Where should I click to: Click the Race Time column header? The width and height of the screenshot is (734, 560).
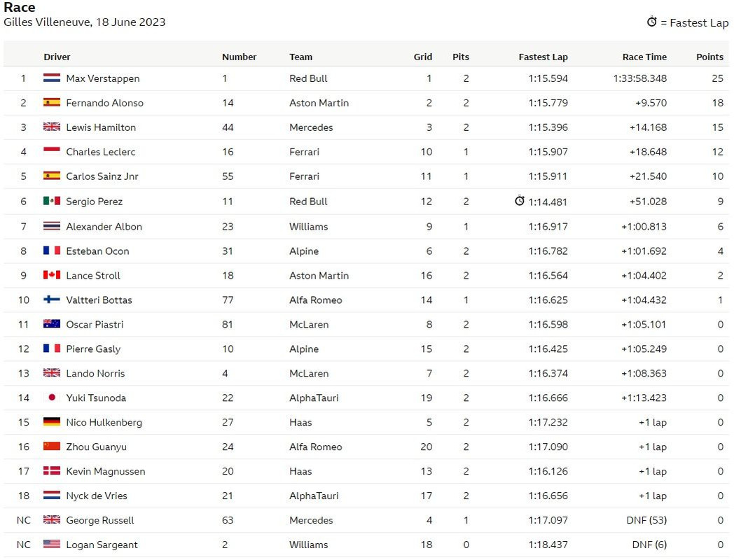[644, 57]
